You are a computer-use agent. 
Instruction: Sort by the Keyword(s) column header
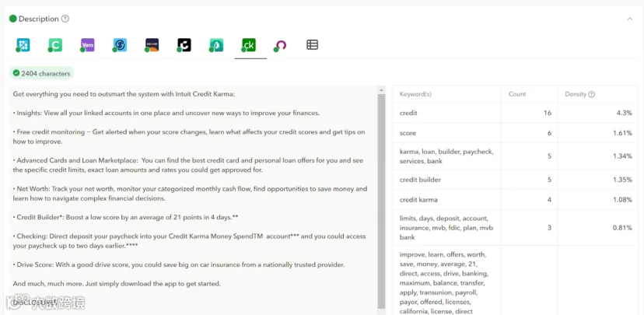[415, 94]
